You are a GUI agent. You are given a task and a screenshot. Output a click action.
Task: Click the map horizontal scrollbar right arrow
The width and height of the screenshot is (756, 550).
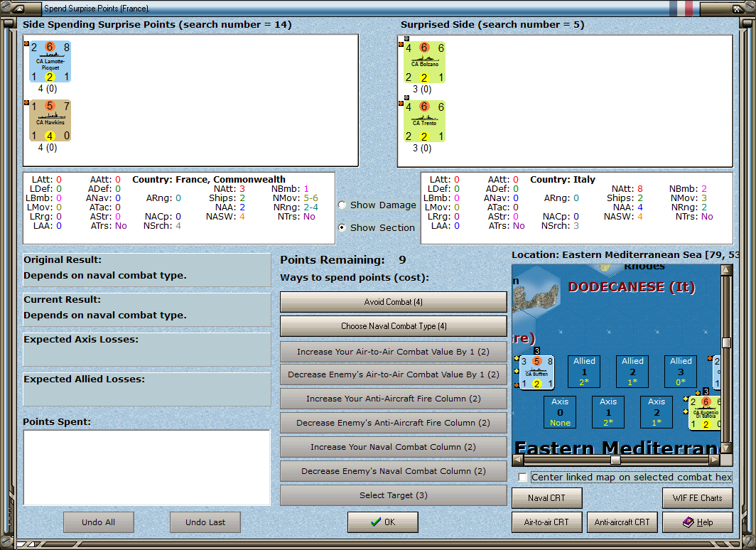pyautogui.click(x=715, y=460)
